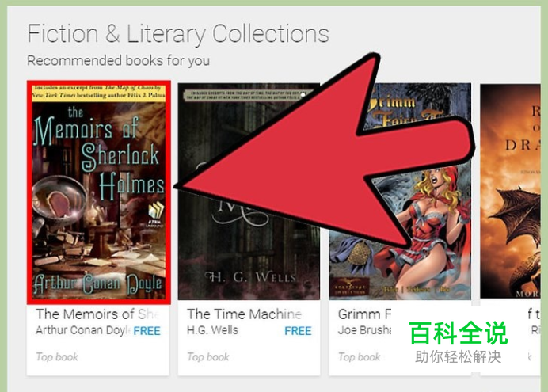
Task: Click the FREE price for Sherlock Holmes
Action: point(147,331)
